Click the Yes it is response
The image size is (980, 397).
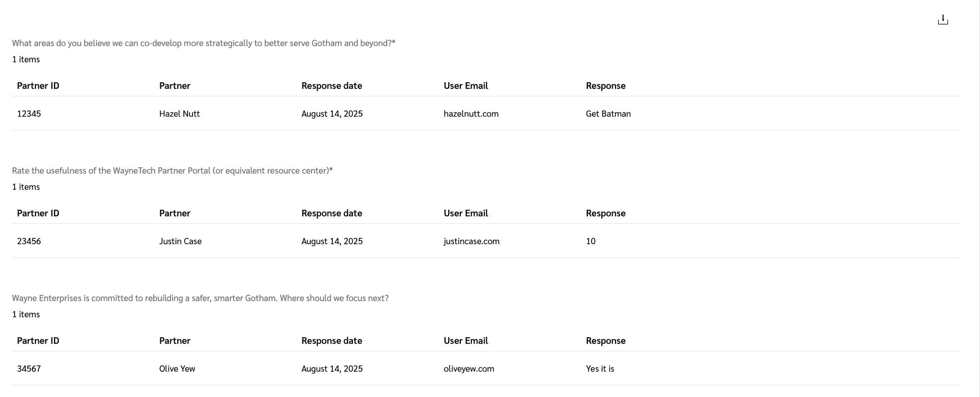(600, 369)
